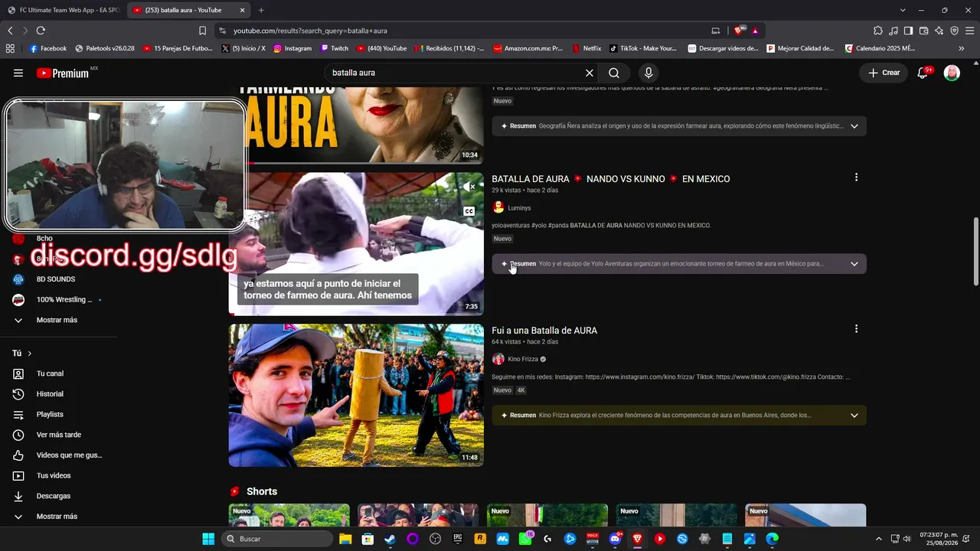This screenshot has width=980, height=551.
Task: Unmute the BATALLA DE AURA video preview
Action: 469,187
